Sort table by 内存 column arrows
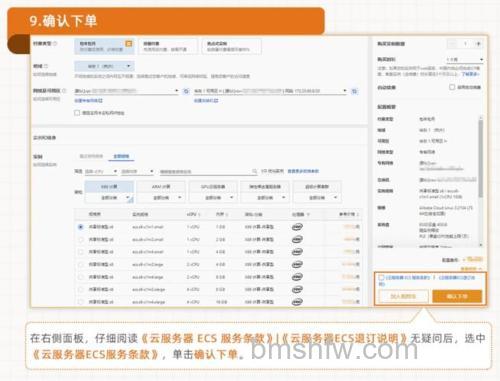500x381 pixels. click(227, 214)
